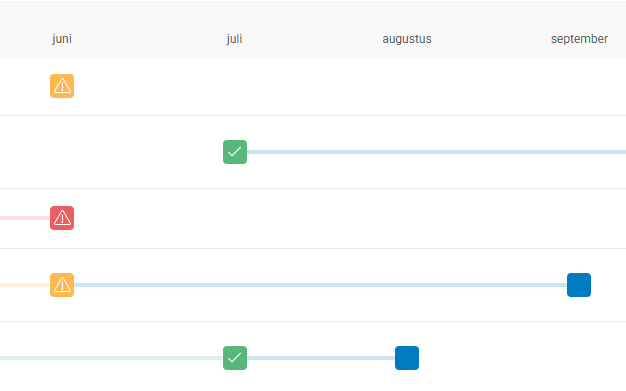626x391 pixels.
Task: Open the red warning marker under juni
Action: point(62,218)
